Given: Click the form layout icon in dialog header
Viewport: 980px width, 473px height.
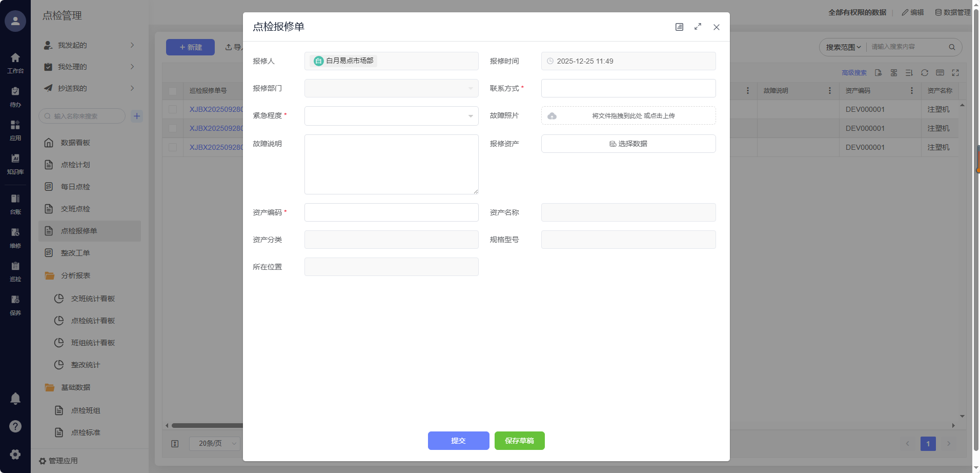Looking at the screenshot, I should click(679, 27).
